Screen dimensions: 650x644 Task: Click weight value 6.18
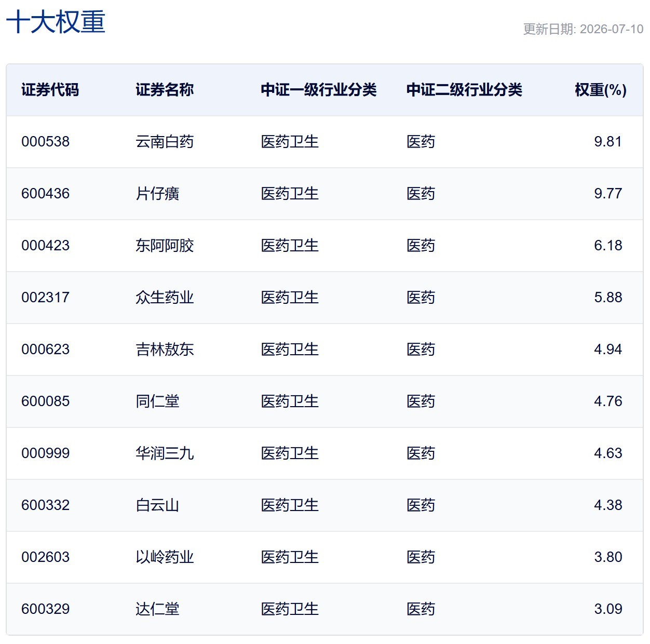[608, 246]
